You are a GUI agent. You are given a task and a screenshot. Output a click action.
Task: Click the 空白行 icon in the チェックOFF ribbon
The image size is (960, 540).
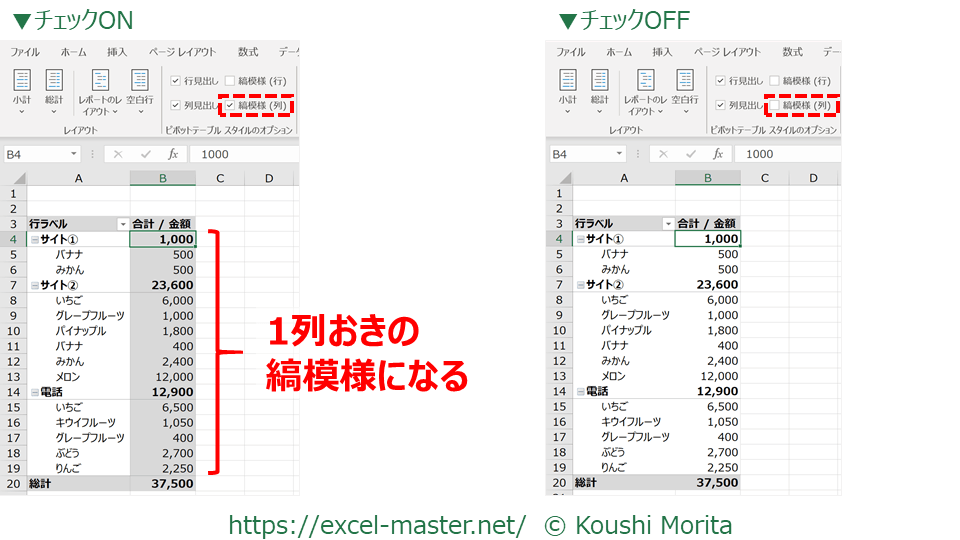pos(685,85)
